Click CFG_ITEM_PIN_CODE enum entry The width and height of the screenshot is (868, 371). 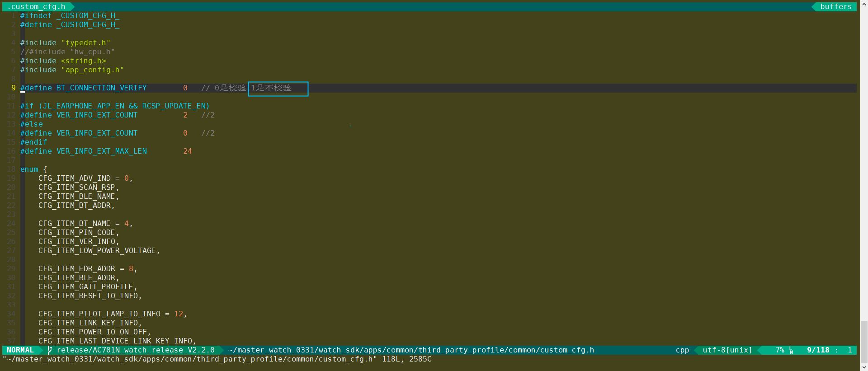coord(77,233)
